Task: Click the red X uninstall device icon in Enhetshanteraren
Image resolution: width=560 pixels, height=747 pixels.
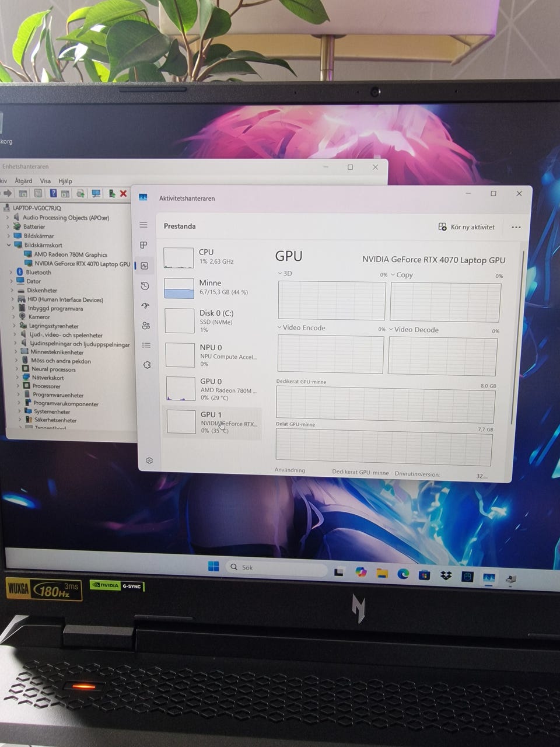Action: click(123, 194)
